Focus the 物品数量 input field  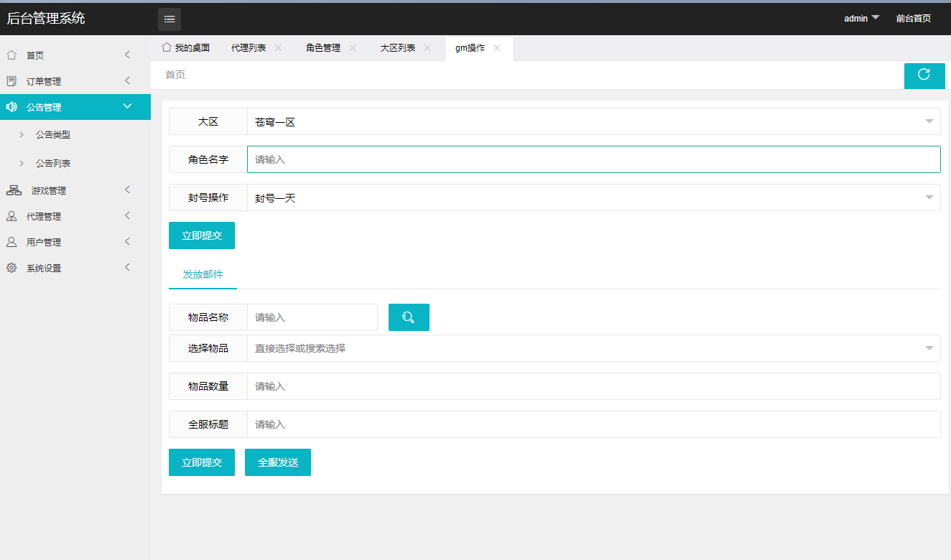tap(594, 386)
